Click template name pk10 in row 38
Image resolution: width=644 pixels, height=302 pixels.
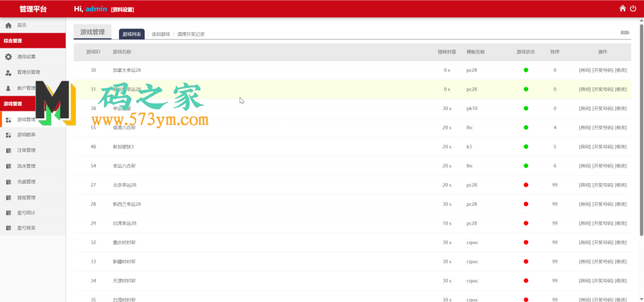(472, 108)
